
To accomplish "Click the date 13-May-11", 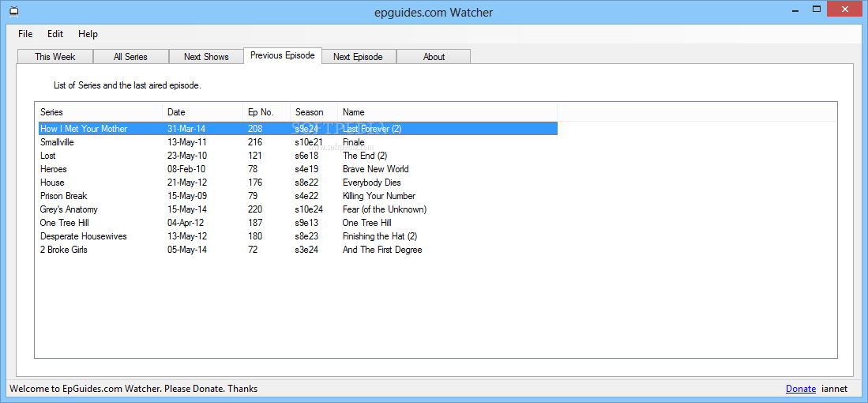I will point(186,142).
